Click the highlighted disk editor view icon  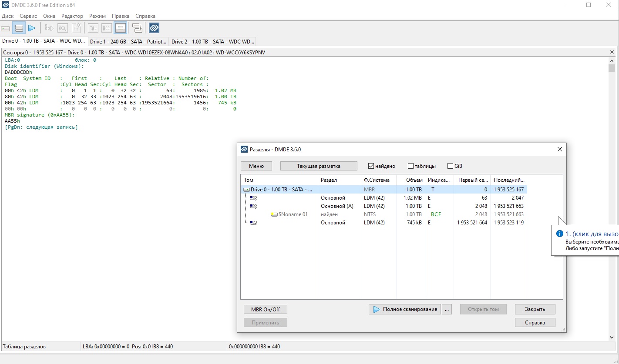pyautogui.click(x=121, y=28)
